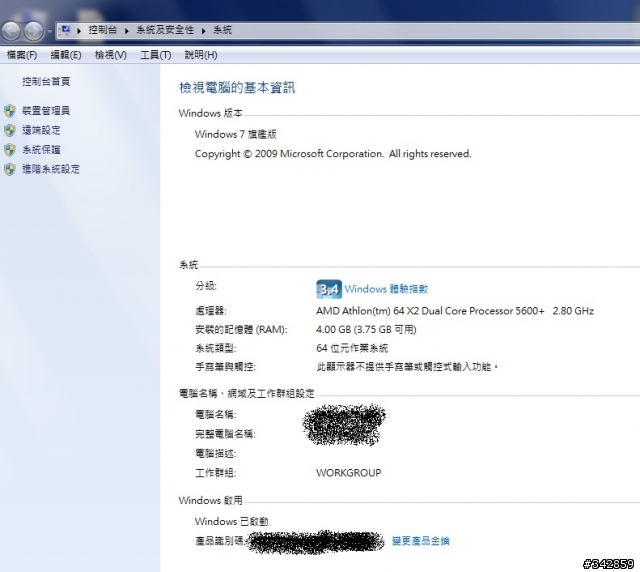Click the heading 檢視電腦的基本資訊

[x=237, y=87]
